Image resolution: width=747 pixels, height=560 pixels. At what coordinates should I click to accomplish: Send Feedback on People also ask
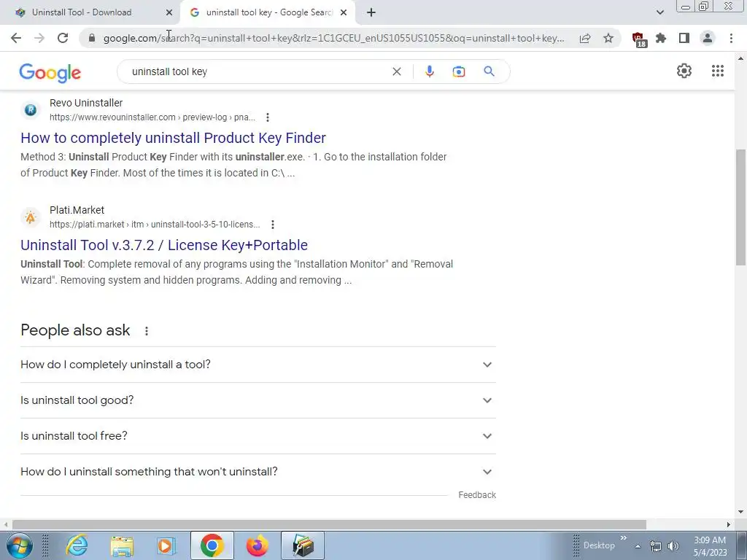(x=477, y=495)
